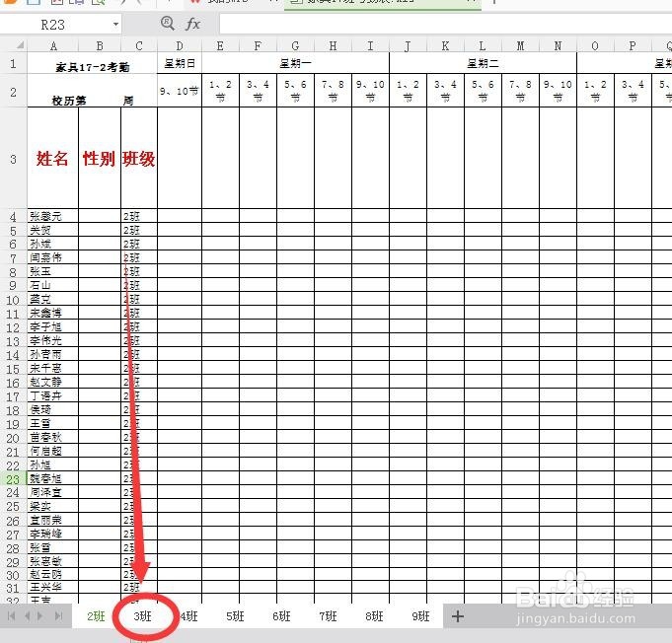The height and width of the screenshot is (643, 672).
Task: Select column J header
Action: click(x=408, y=45)
